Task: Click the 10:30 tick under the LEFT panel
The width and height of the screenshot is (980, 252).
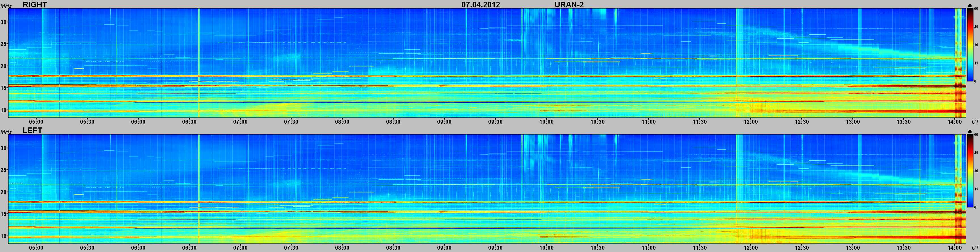Action: point(597,248)
